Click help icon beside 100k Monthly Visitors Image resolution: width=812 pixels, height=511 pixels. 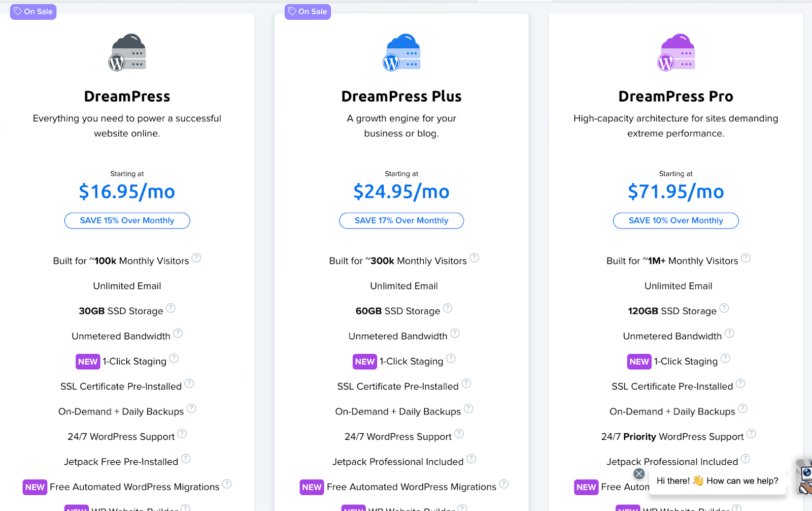coord(196,258)
